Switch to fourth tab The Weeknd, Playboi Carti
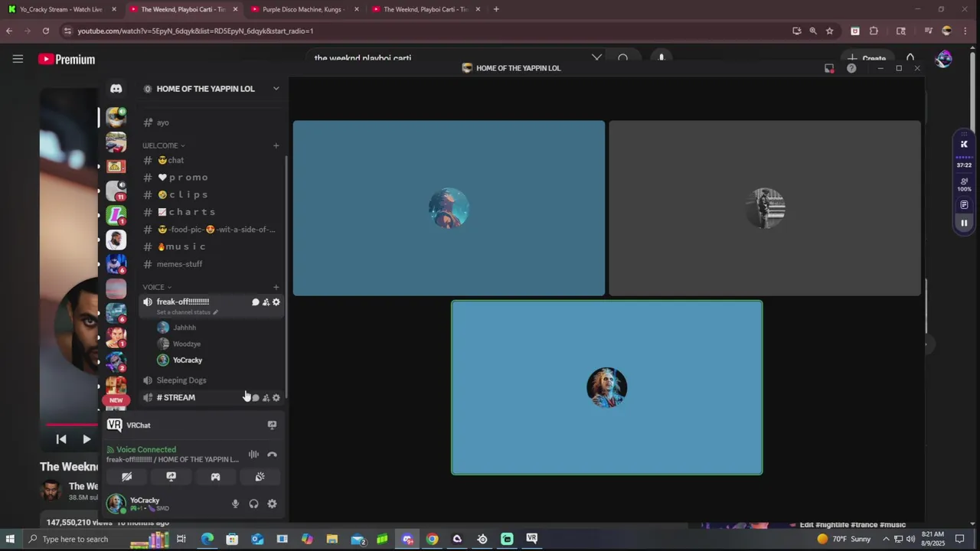 click(x=426, y=9)
